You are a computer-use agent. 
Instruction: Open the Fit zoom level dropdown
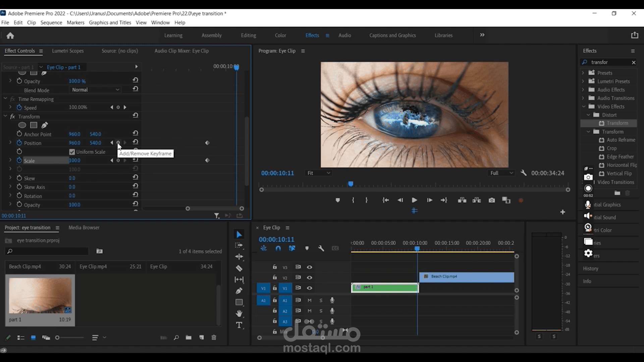(x=319, y=173)
